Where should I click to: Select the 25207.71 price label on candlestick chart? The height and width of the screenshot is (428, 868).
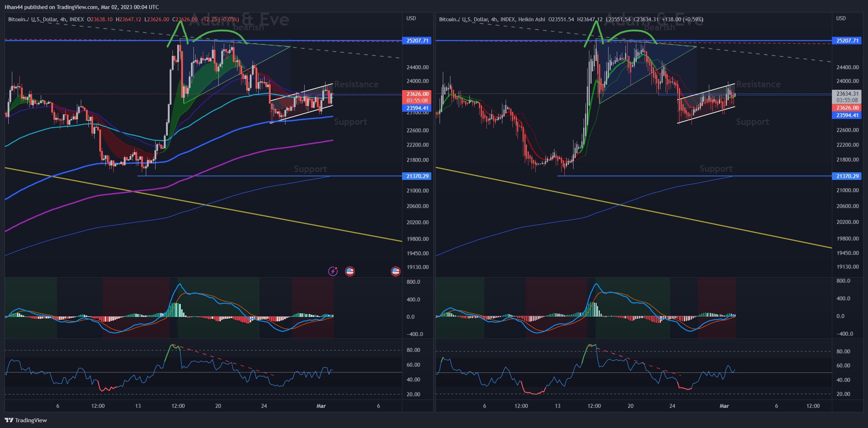pyautogui.click(x=417, y=40)
